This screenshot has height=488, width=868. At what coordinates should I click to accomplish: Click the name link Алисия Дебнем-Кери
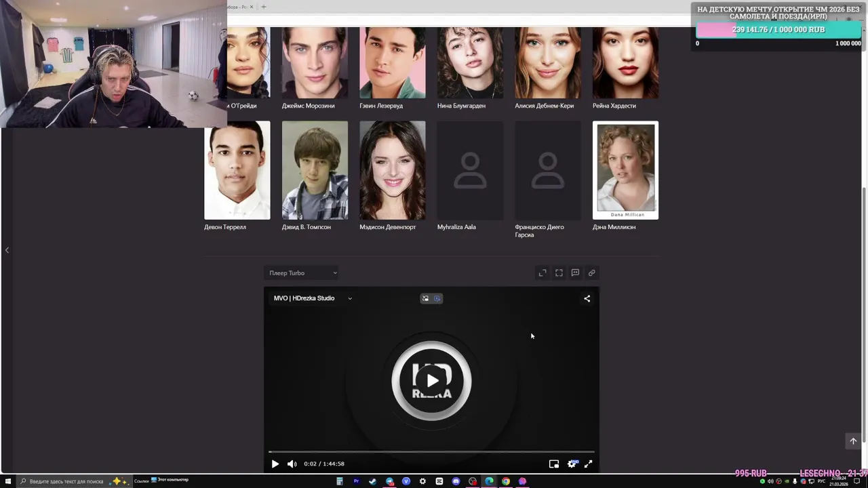pos(545,106)
